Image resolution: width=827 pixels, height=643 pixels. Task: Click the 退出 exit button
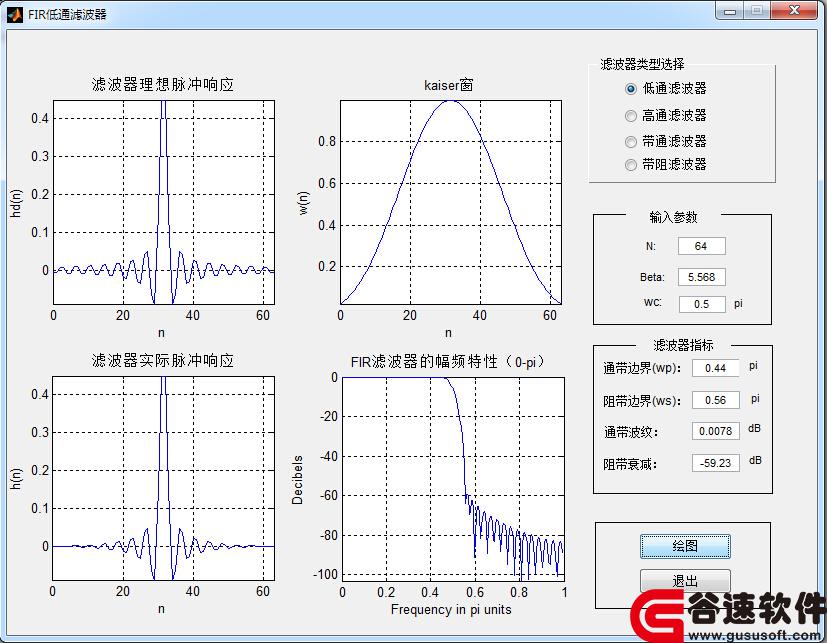pyautogui.click(x=685, y=581)
